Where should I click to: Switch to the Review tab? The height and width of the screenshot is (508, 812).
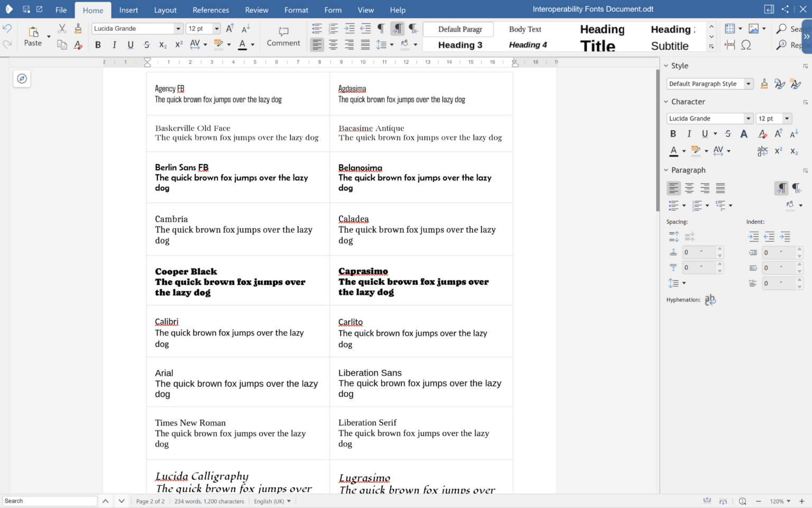257,10
